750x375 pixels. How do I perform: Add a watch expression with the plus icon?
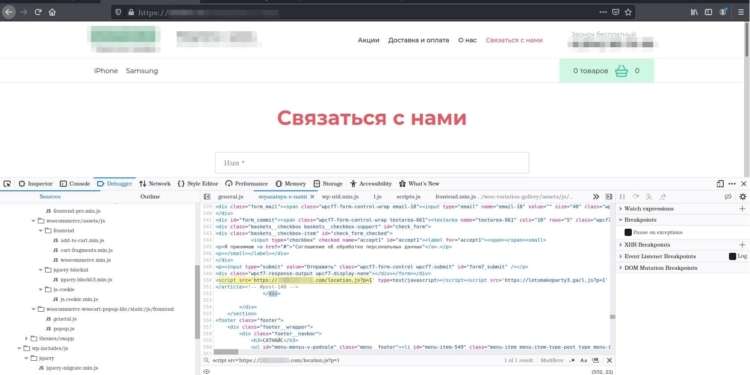742,209
